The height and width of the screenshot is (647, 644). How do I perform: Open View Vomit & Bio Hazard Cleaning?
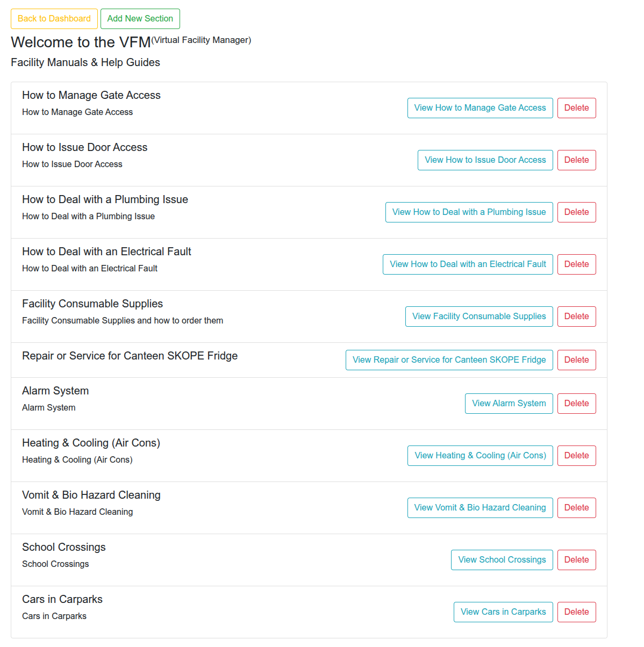pos(480,508)
